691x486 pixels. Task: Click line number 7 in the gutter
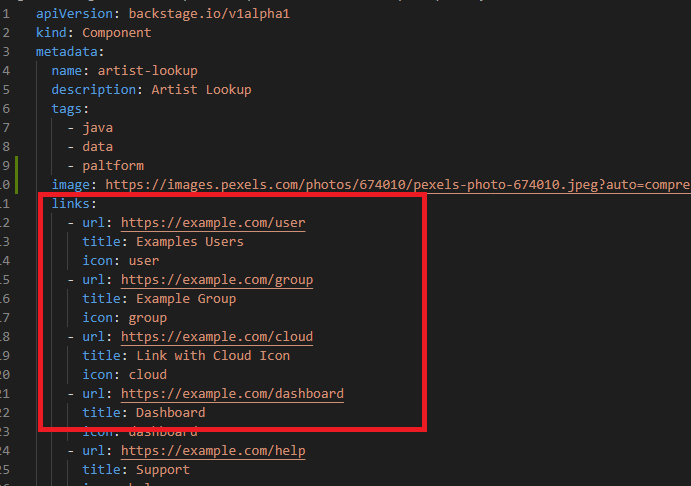click(x=6, y=128)
